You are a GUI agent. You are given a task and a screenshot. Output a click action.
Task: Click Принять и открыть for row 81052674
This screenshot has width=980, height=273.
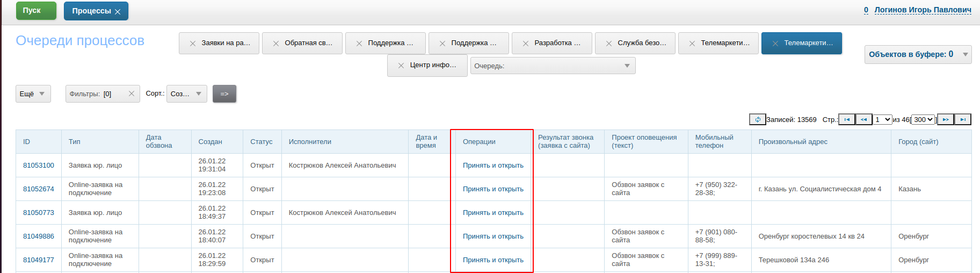[493, 189]
